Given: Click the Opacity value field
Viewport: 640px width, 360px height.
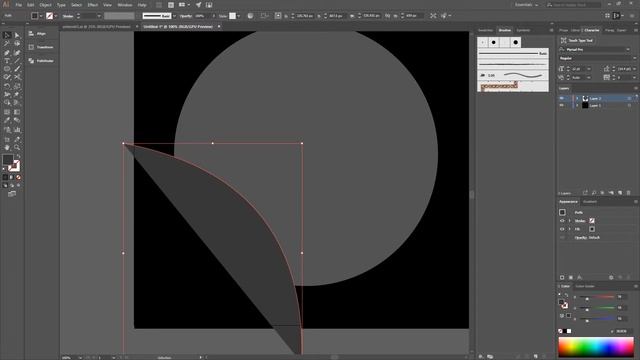Looking at the screenshot, I should click(x=202, y=16).
